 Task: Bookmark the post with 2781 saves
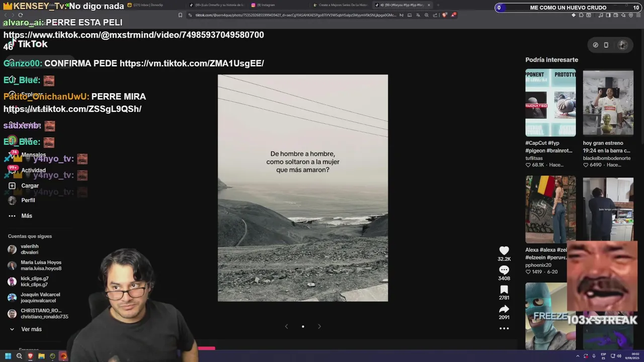pos(504,290)
